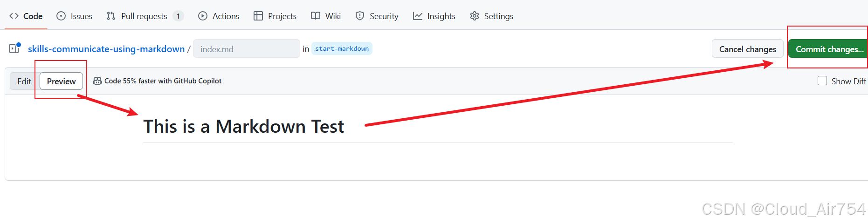Open repository Settings tab
The width and height of the screenshot is (868, 224).
coord(492,16)
